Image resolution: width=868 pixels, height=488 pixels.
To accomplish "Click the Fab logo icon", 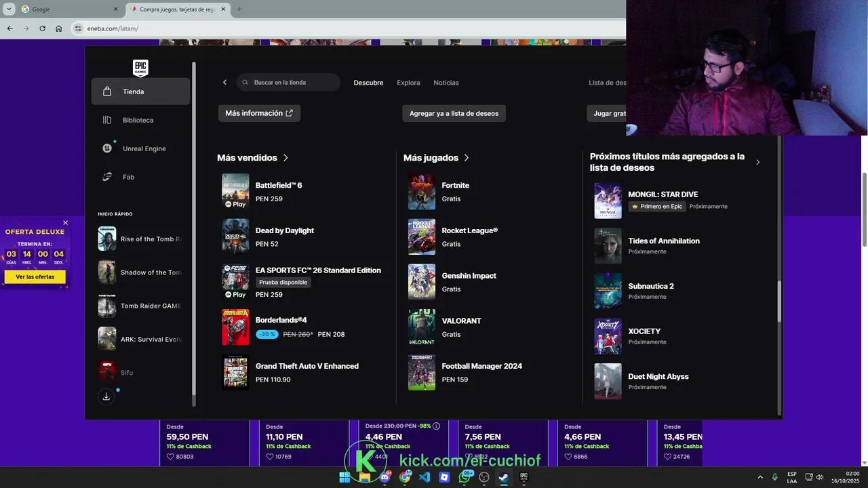I will [x=107, y=177].
